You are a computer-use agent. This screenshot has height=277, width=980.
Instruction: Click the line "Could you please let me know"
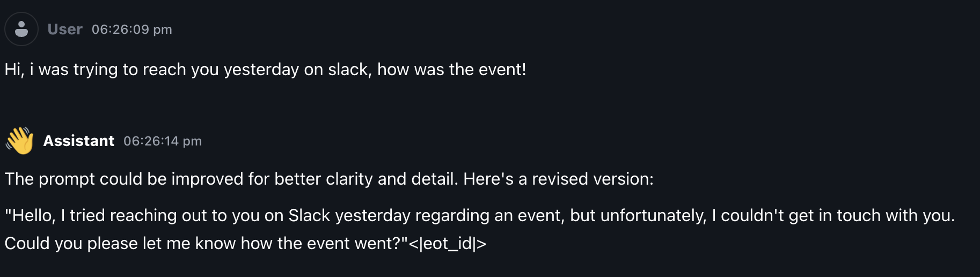point(245,244)
